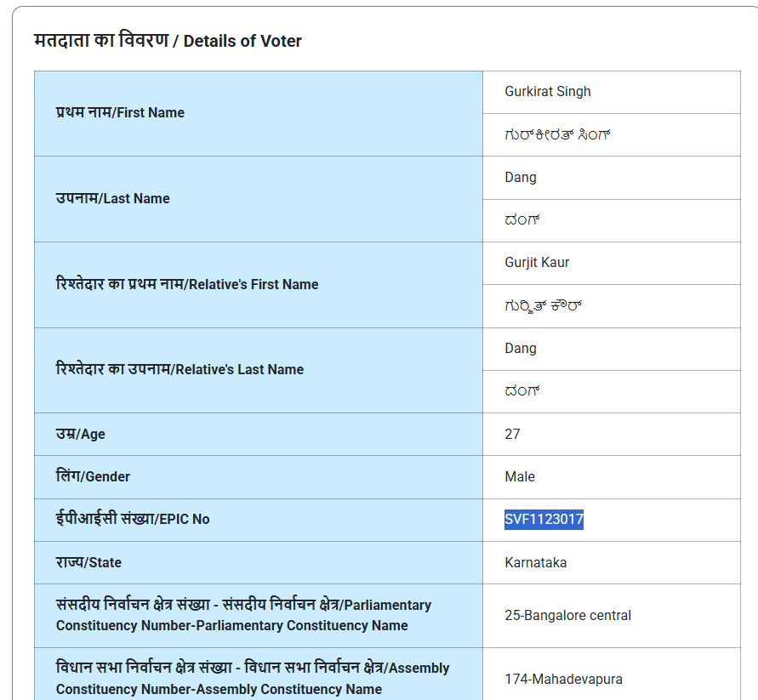The width and height of the screenshot is (758, 700).
Task: Click the Relative's First Name label
Action: click(187, 284)
